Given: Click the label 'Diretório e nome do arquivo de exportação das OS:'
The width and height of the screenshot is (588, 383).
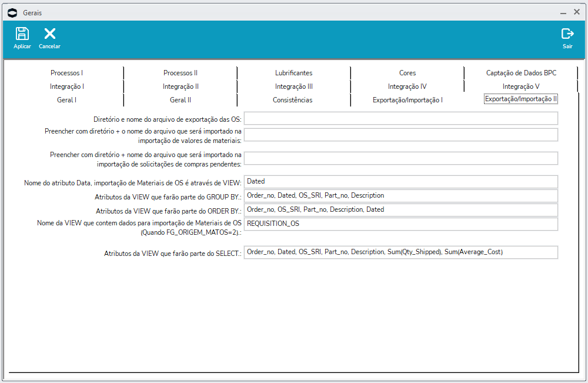Looking at the screenshot, I should coord(167,119).
